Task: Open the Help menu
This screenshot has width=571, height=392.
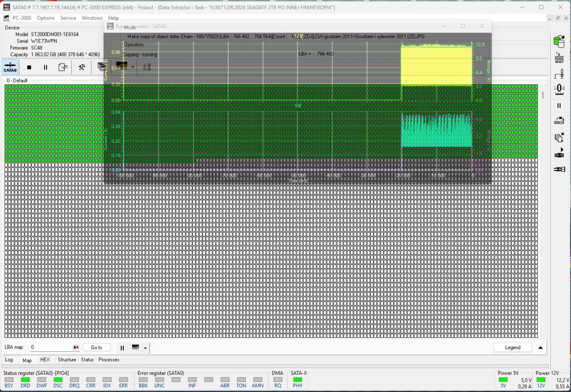Action: click(113, 18)
